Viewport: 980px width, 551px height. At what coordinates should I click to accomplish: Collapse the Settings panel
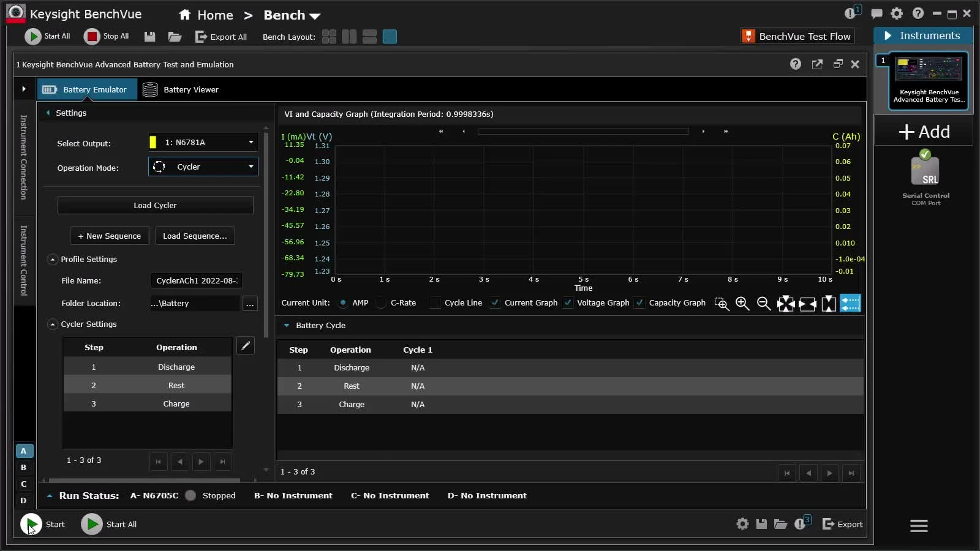[48, 113]
